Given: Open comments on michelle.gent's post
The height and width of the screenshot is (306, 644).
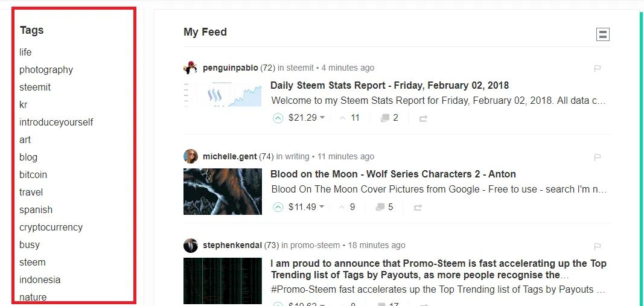Looking at the screenshot, I should tap(384, 208).
